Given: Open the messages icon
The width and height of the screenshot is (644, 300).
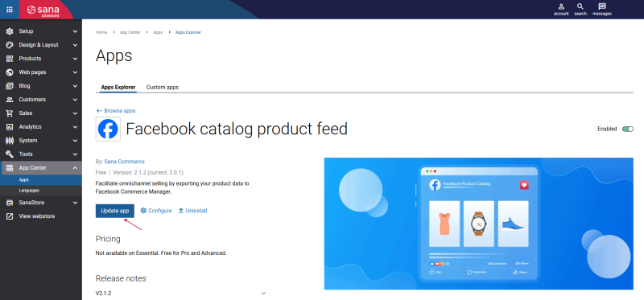Looking at the screenshot, I should click(x=602, y=6).
